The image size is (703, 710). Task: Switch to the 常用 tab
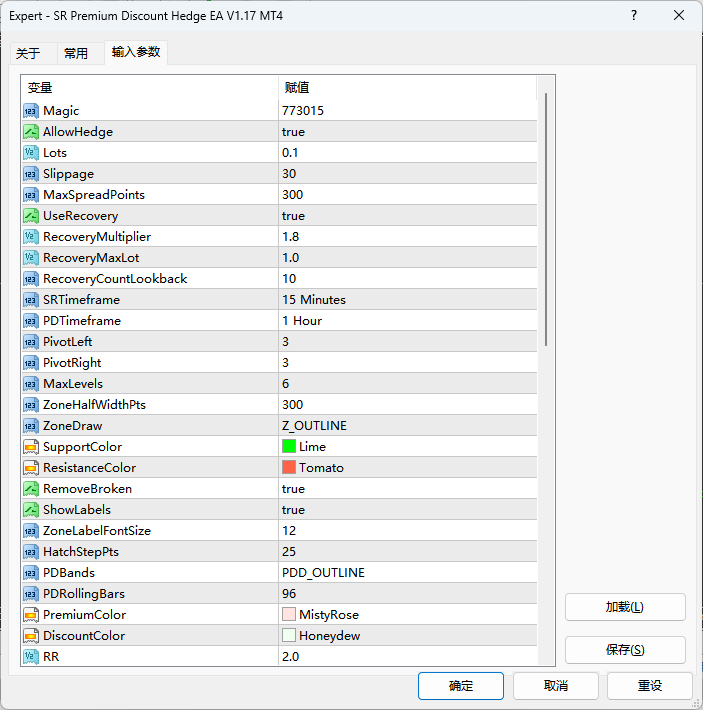pyautogui.click(x=76, y=53)
